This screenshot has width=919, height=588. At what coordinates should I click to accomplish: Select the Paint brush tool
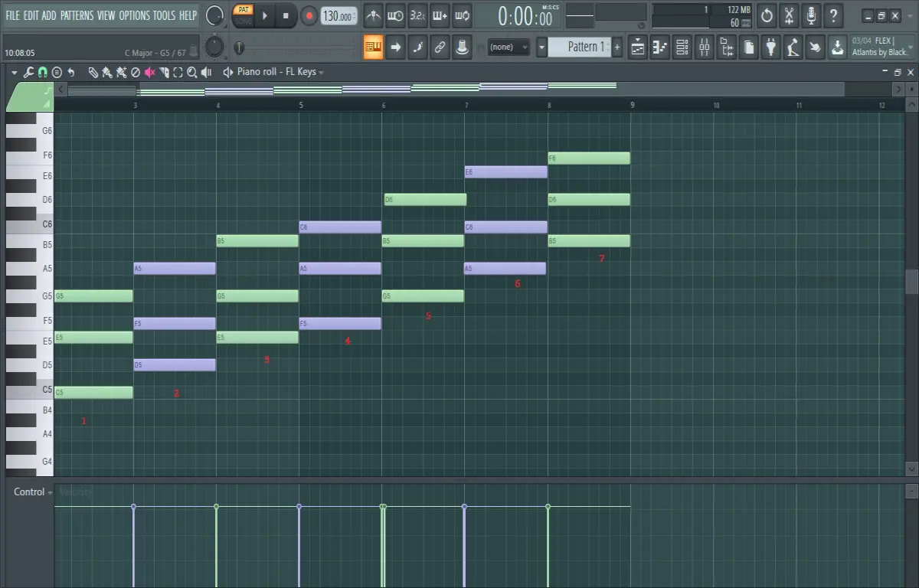(107, 72)
